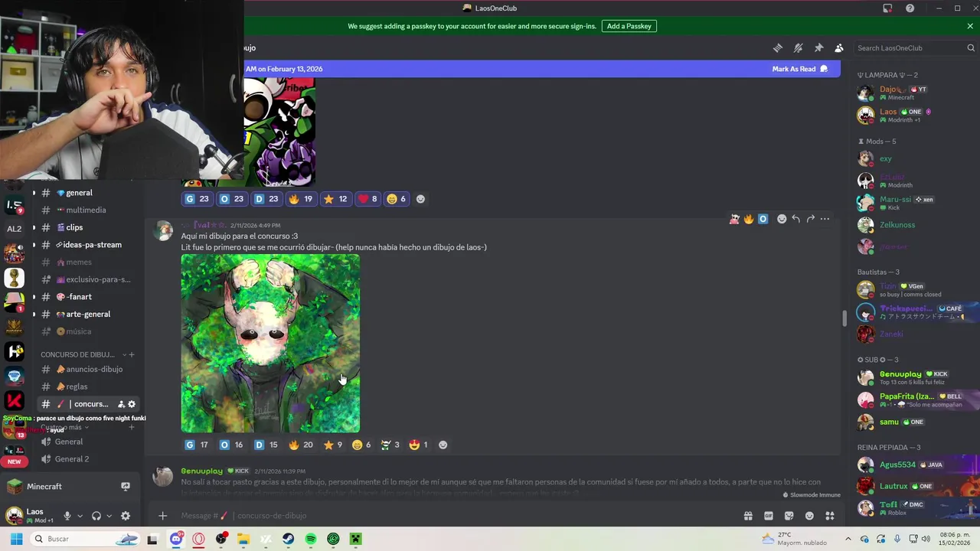Open User Settings gear
The height and width of the screenshot is (551, 980).
126,516
